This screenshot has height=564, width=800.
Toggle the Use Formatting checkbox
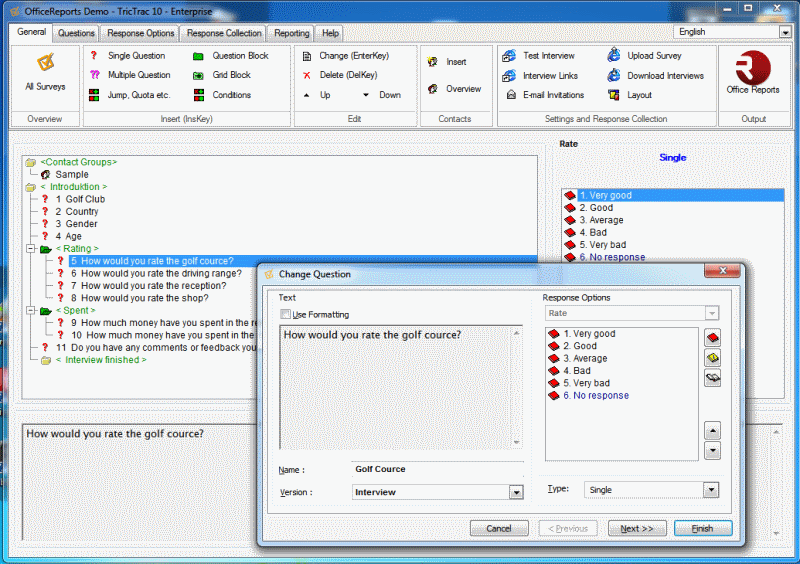286,314
